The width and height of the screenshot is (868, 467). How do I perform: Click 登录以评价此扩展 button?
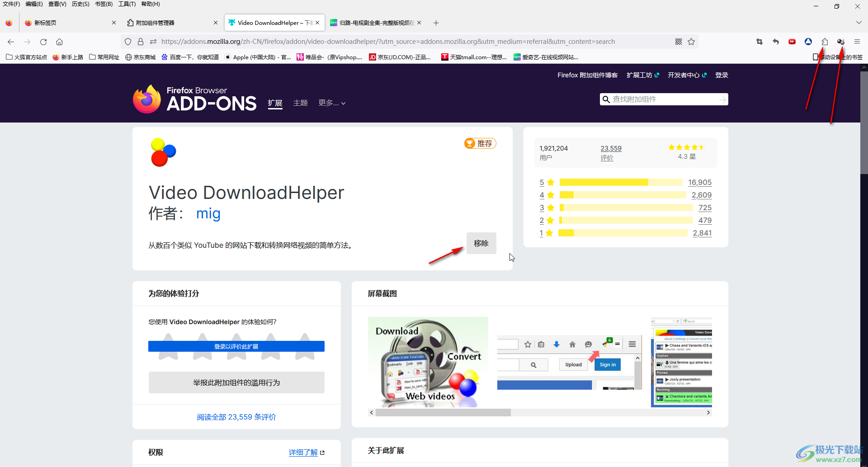(236, 346)
